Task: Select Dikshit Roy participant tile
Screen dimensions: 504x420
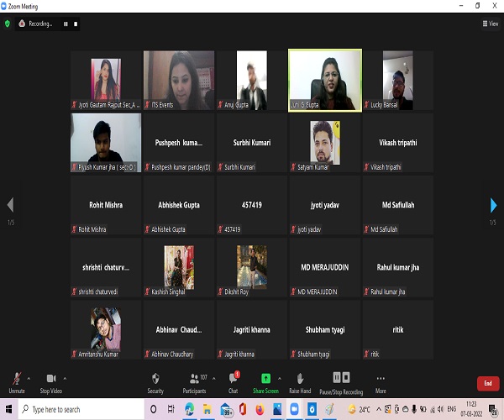Action: point(252,267)
